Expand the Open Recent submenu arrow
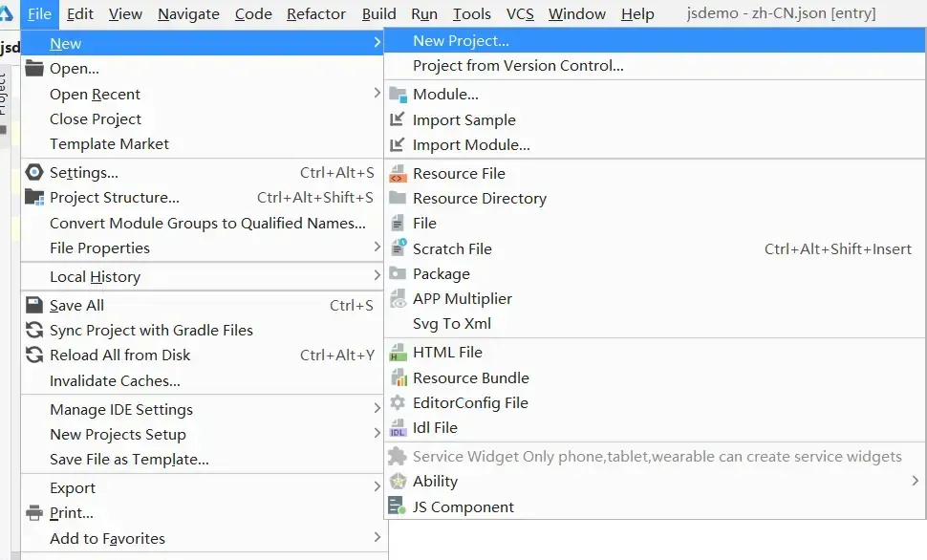Viewport: 927px width, 560px height. click(377, 93)
